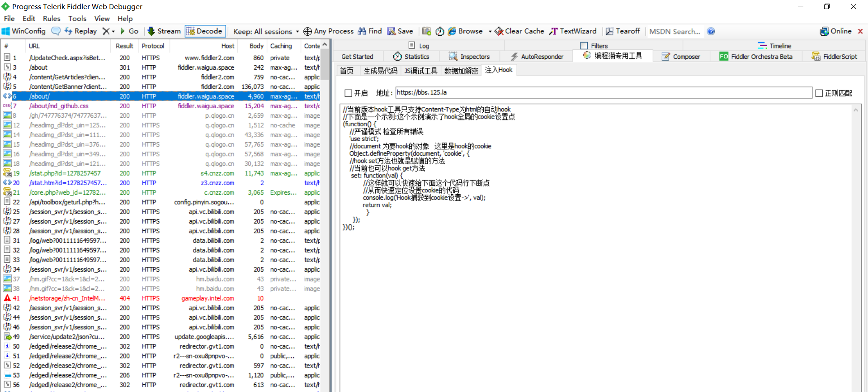
Task: Open the Fiddler Orchestra Beta tab
Action: click(x=756, y=57)
